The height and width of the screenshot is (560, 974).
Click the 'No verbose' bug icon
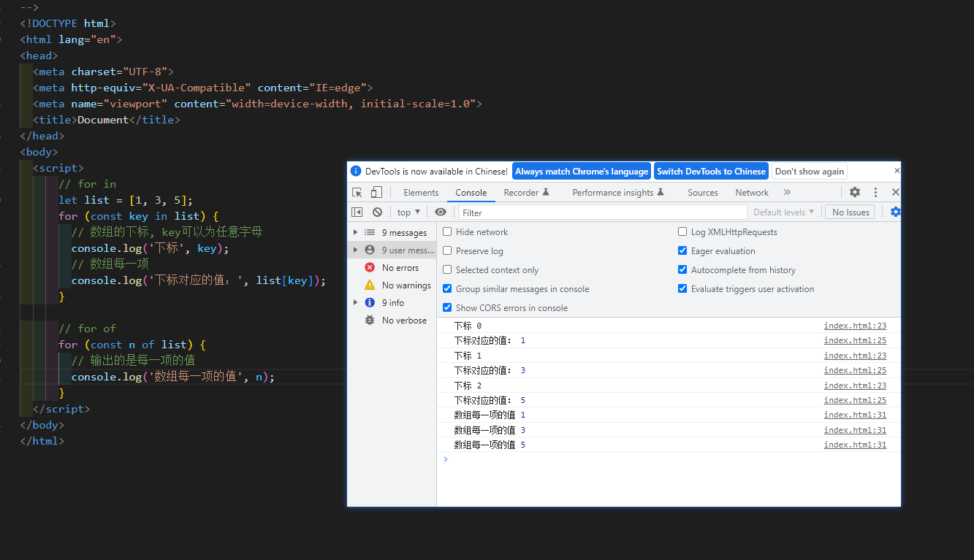click(370, 321)
